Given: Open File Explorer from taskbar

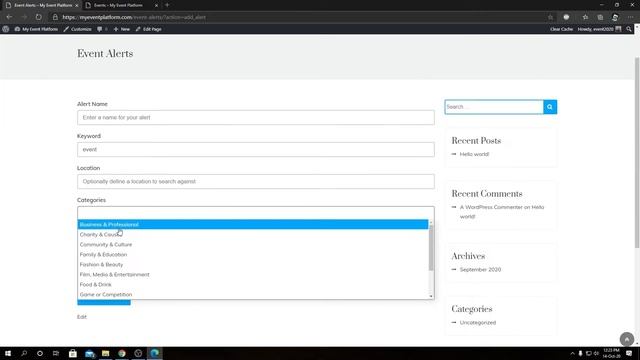Looking at the screenshot, I should (105, 353).
